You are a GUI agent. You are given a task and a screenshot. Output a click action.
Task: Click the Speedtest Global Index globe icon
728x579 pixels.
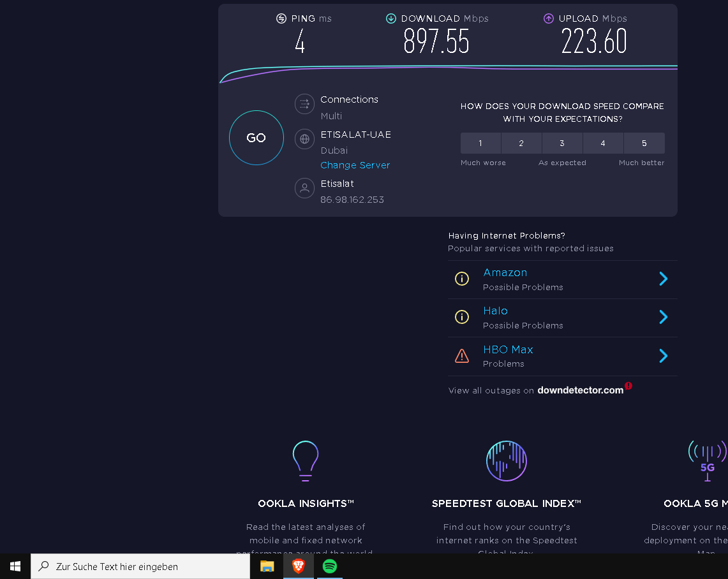point(506,460)
